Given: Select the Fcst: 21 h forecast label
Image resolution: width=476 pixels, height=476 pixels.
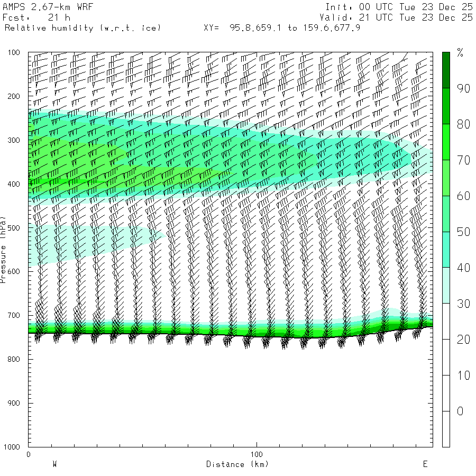Looking at the screenshot, I should tap(41, 17).
